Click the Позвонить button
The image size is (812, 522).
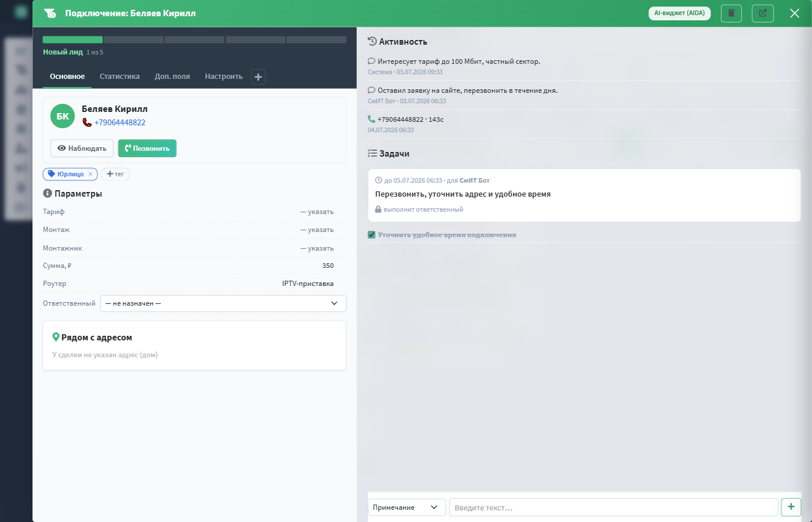(x=147, y=148)
